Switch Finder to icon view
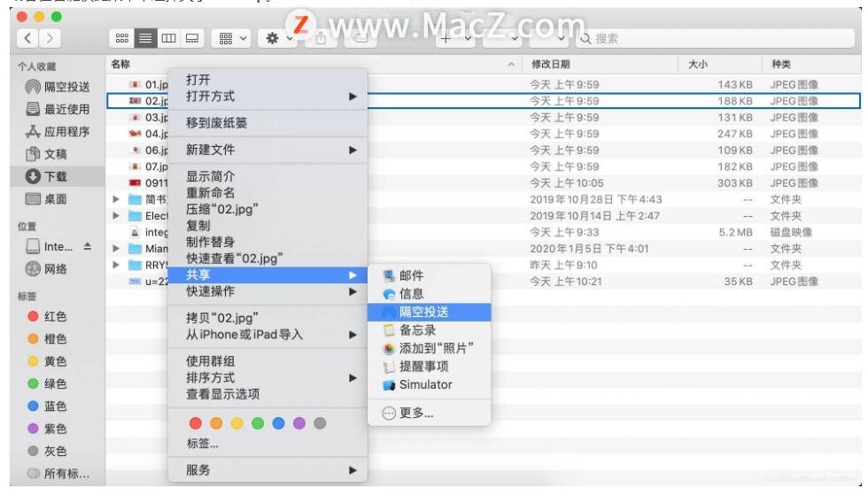This screenshot has width=868, height=496. (x=122, y=38)
